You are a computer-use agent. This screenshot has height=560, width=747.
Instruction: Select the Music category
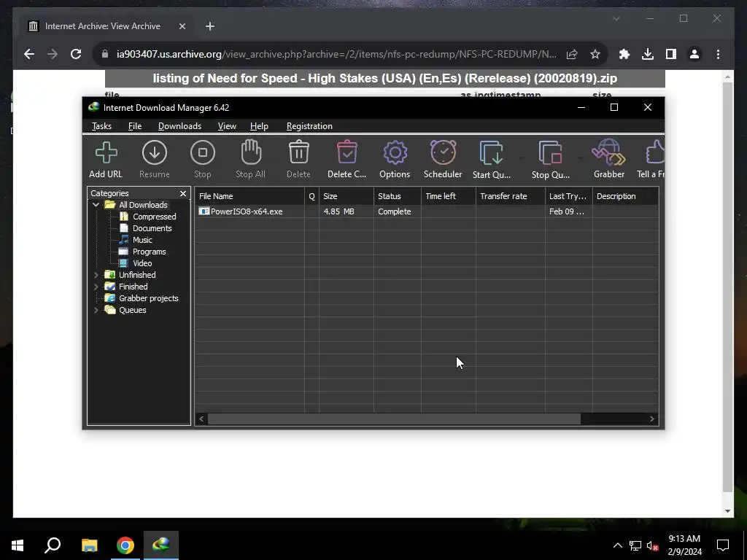click(142, 240)
